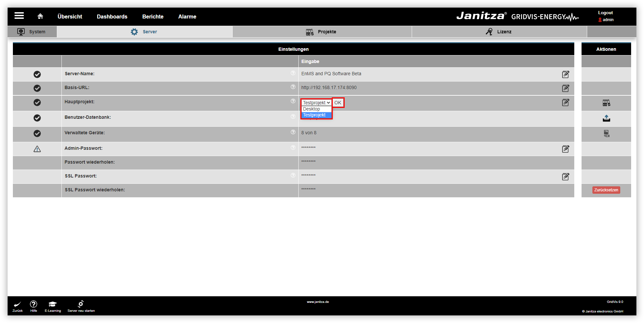The height and width of the screenshot is (323, 644).
Task: Open the Hilfe help icon
Action: coord(33,304)
